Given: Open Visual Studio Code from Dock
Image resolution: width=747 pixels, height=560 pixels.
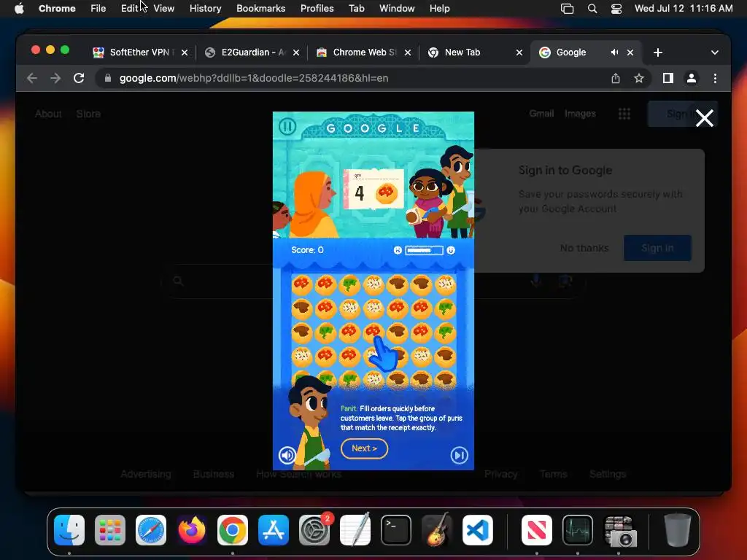Looking at the screenshot, I should (478, 530).
